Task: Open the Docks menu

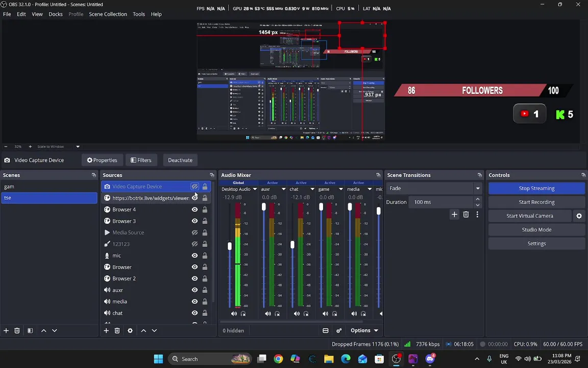Action: point(56,14)
